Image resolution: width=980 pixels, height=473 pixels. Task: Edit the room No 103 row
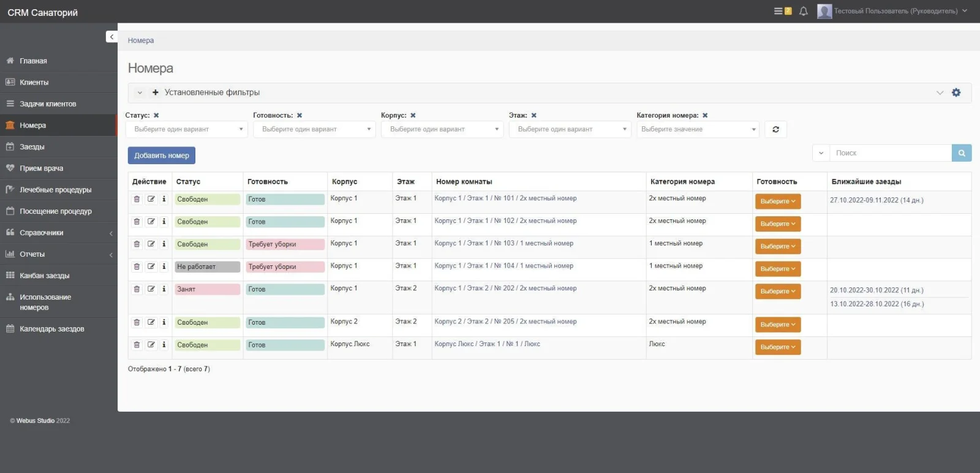[x=151, y=244]
